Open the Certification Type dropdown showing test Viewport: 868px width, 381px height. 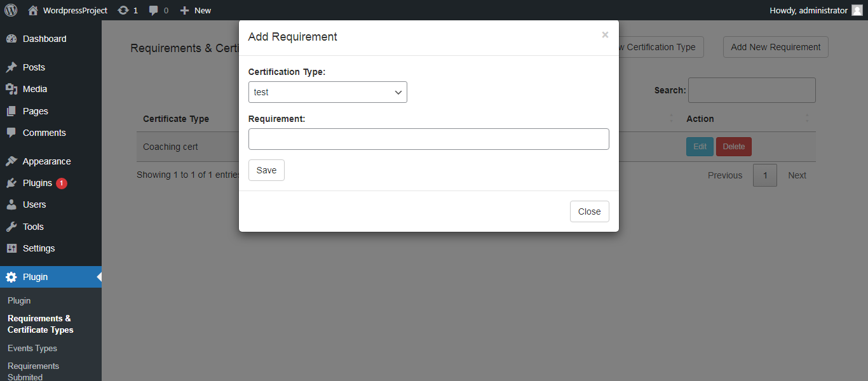327,92
